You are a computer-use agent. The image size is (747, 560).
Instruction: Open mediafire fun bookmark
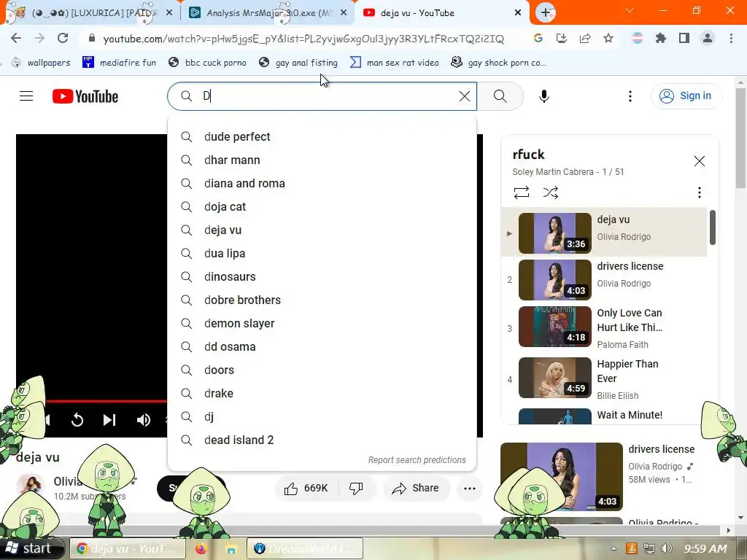coord(119,63)
